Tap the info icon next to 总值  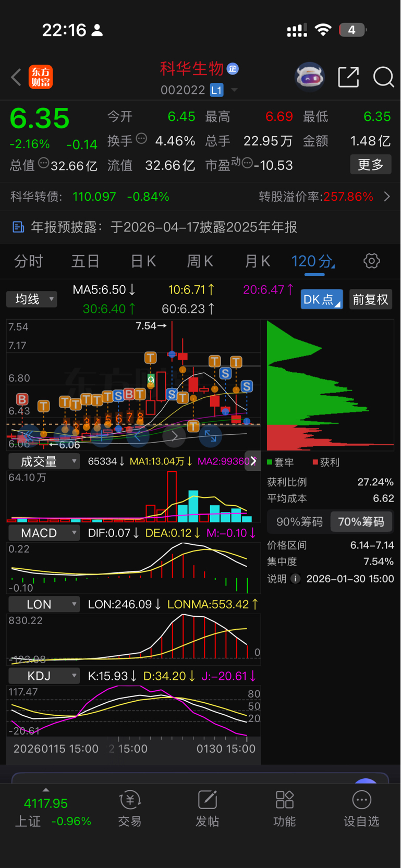[44, 163]
